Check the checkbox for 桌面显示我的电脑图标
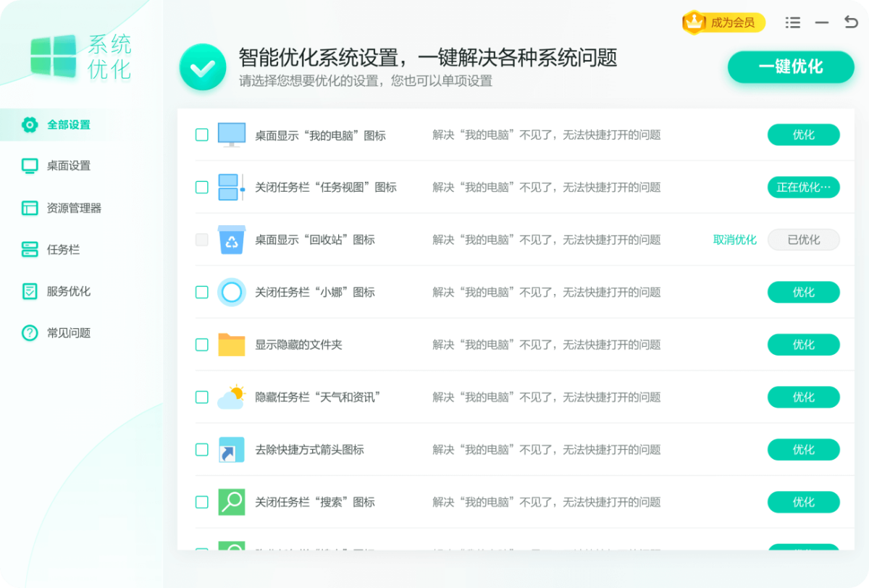Viewport: 869px width, 588px height. coord(201,135)
